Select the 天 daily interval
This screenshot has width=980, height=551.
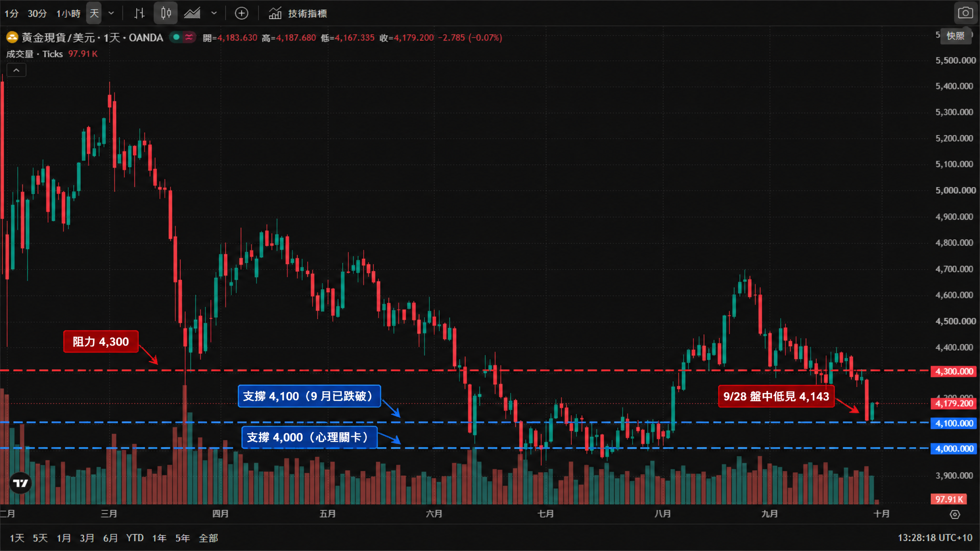[94, 13]
